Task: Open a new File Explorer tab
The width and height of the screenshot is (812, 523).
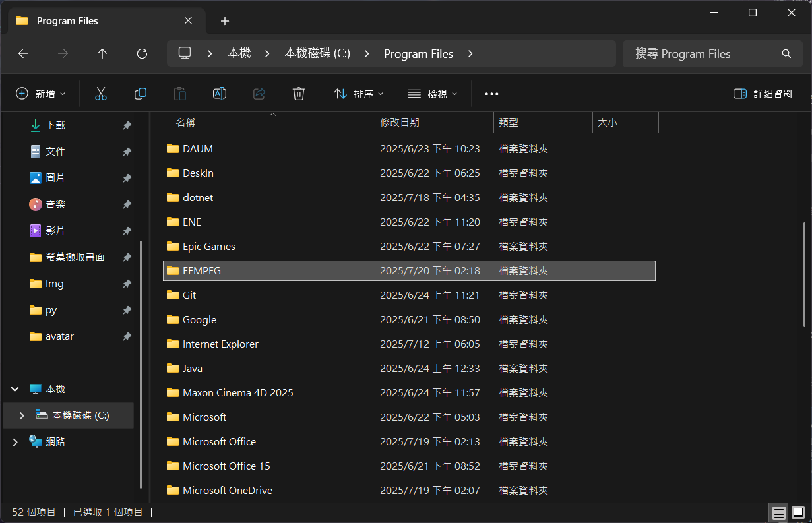Action: tap(224, 20)
